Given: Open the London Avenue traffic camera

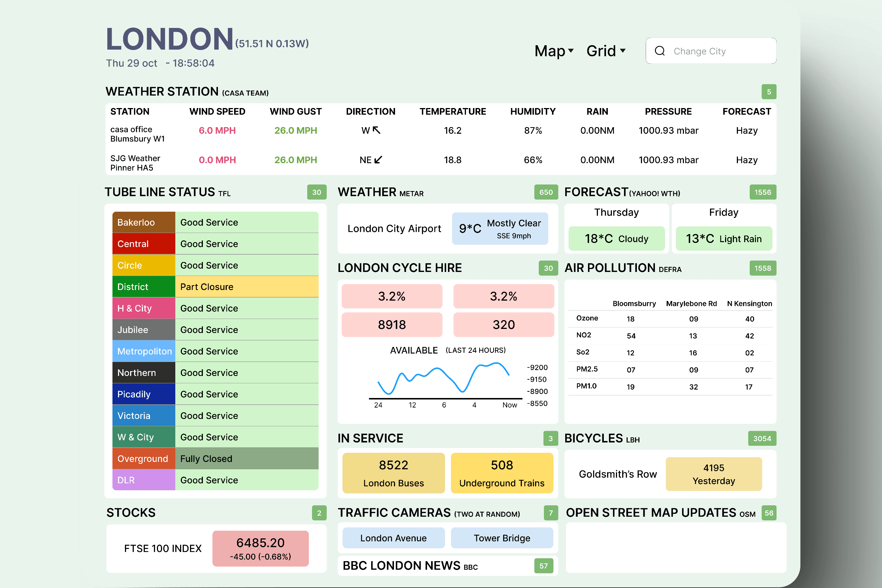Looking at the screenshot, I should pyautogui.click(x=393, y=538).
